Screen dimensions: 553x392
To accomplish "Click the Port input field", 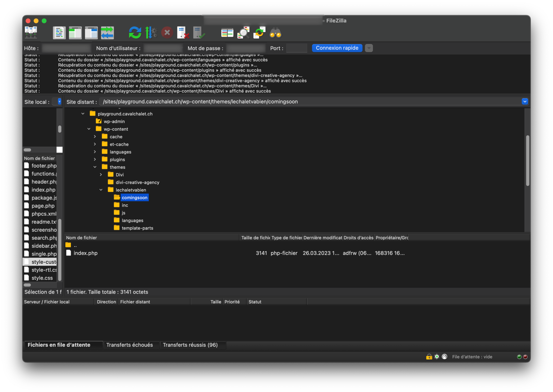I will [x=296, y=48].
